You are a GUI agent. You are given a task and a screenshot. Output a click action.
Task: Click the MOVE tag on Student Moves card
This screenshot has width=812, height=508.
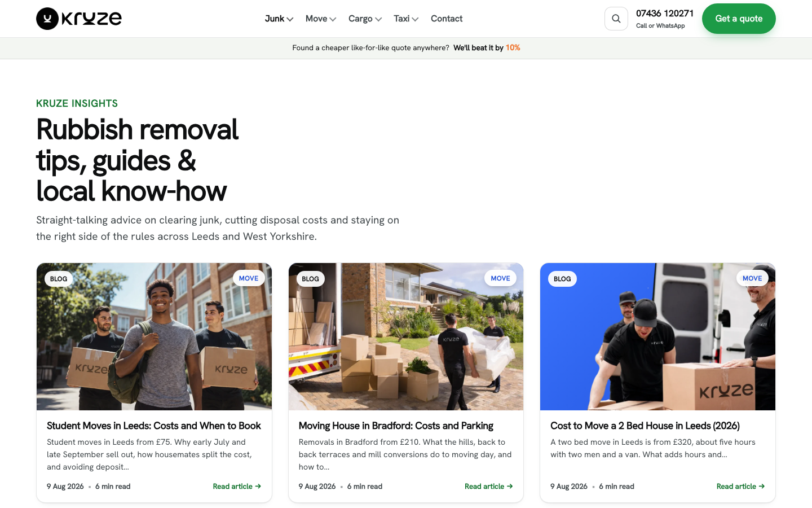(249, 278)
